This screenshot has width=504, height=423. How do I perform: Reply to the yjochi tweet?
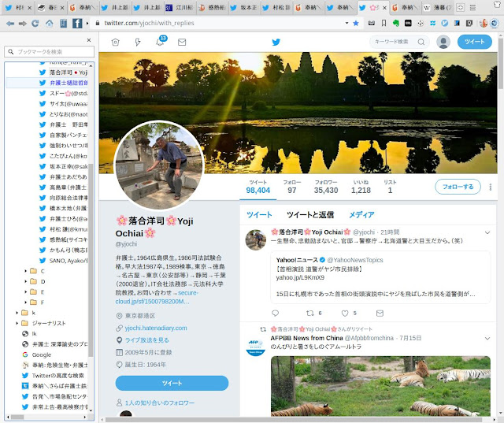tap(275, 313)
